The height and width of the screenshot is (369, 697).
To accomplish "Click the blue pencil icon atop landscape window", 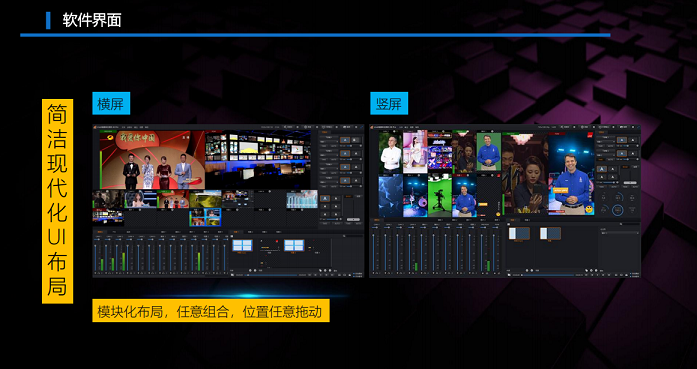I will (362, 127).
